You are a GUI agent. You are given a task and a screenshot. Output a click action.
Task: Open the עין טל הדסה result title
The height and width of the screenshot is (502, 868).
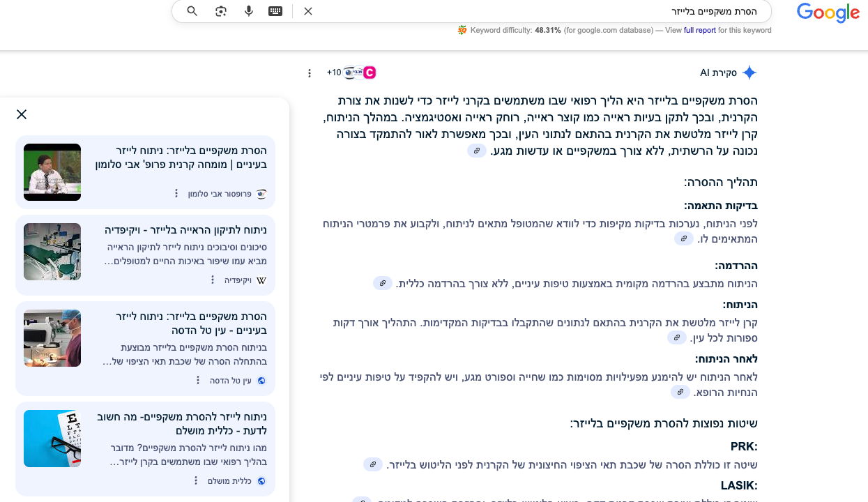[x=192, y=324]
